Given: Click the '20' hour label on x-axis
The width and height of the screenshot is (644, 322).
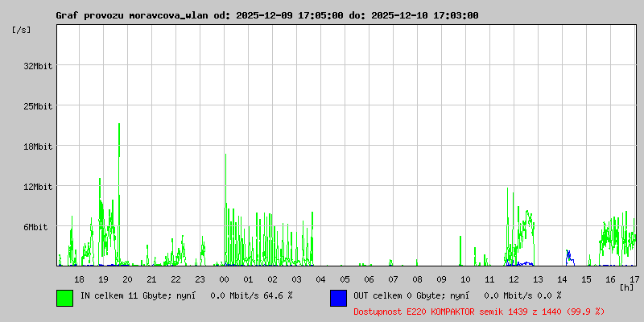Looking at the screenshot, I should coord(128,279).
